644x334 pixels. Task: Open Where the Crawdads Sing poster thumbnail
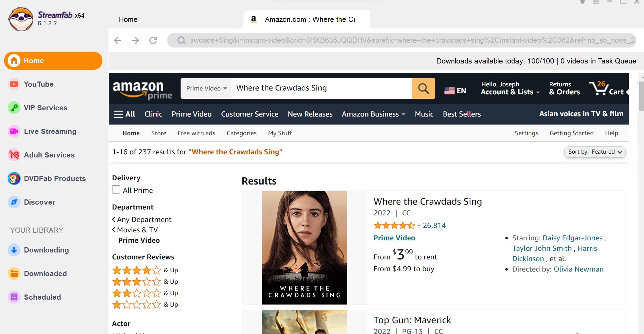coord(304,248)
